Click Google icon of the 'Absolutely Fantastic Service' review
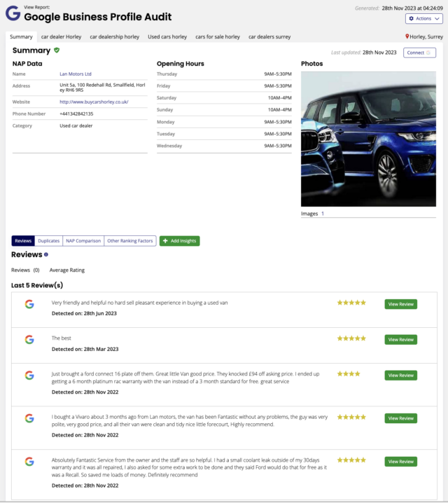This screenshot has height=503, width=448. [x=29, y=462]
